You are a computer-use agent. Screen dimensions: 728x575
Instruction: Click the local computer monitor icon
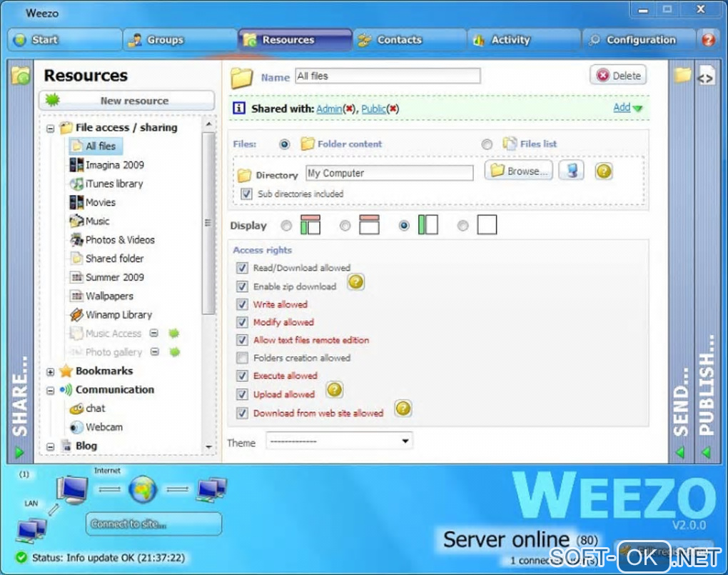click(72, 490)
